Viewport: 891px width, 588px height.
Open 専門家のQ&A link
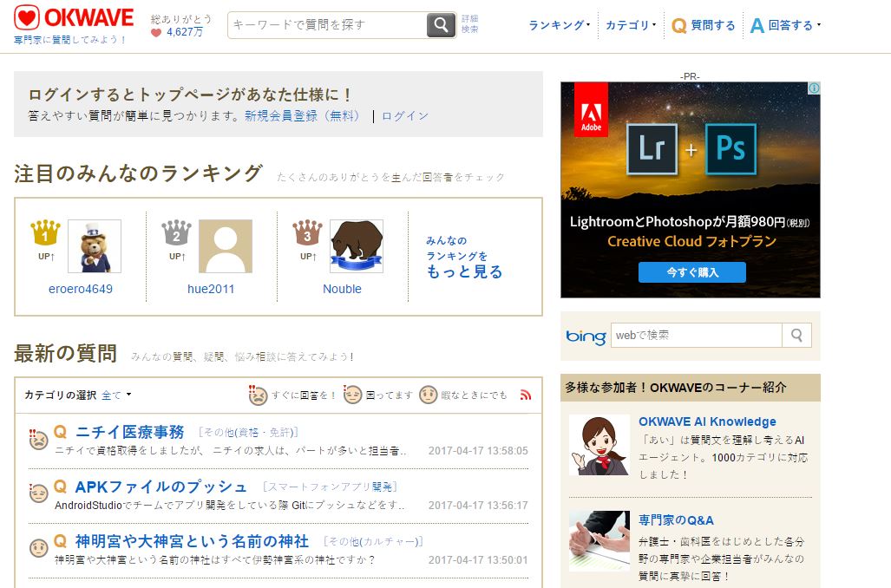click(676, 520)
